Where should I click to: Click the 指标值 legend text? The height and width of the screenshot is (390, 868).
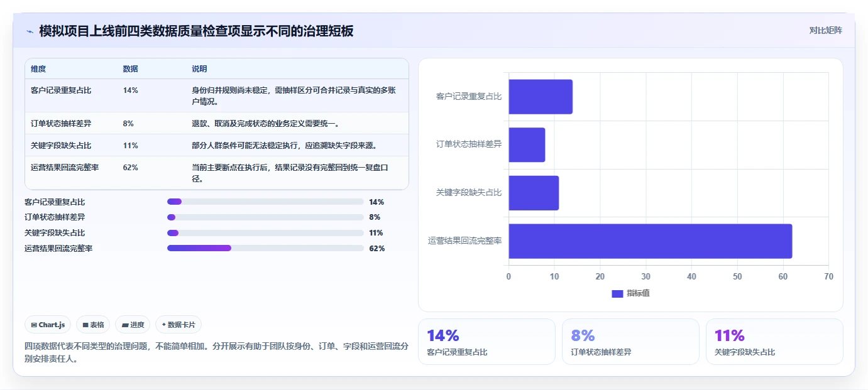click(638, 293)
